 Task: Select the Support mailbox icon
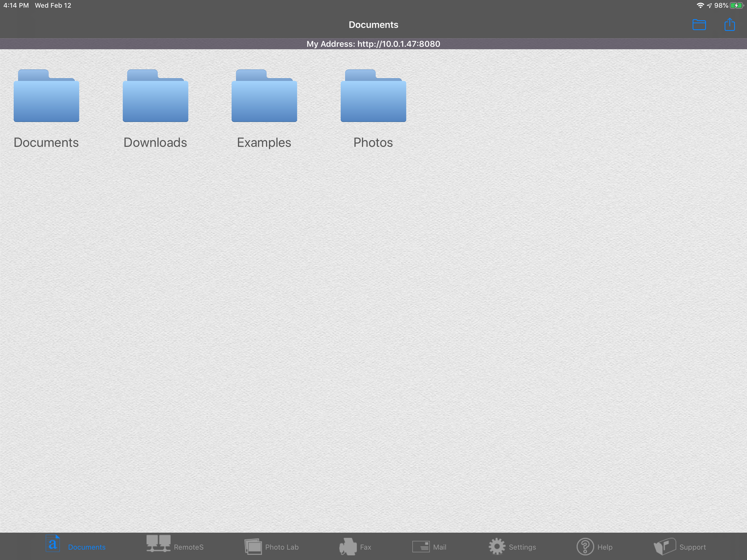665,547
